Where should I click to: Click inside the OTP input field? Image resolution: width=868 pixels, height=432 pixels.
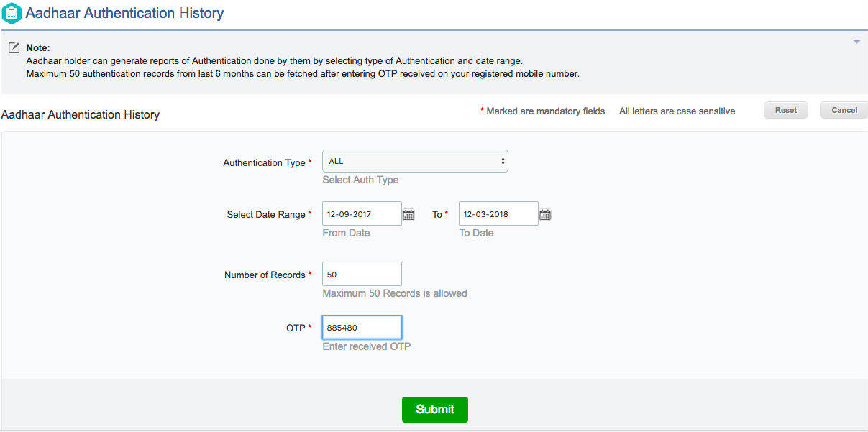362,327
